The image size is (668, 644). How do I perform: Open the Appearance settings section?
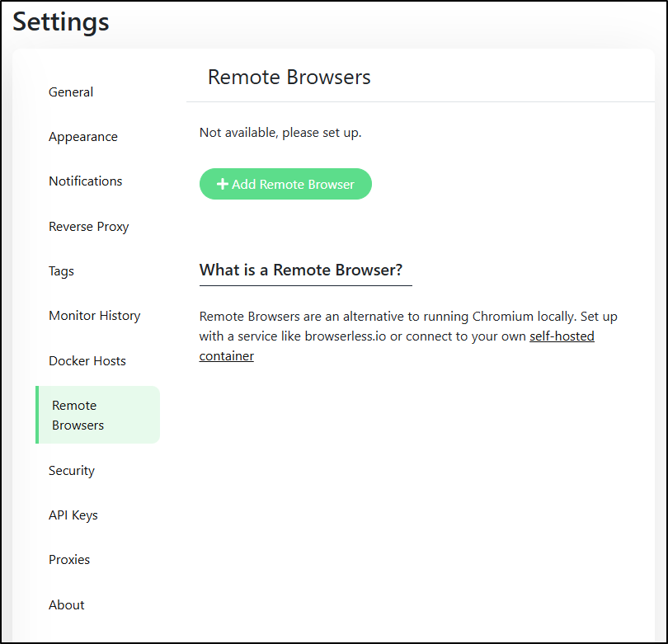coord(83,137)
